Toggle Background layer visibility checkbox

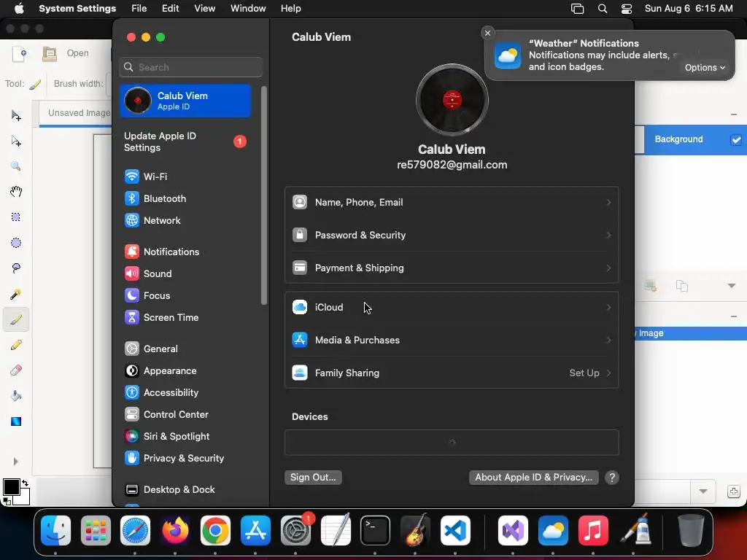[736, 140]
